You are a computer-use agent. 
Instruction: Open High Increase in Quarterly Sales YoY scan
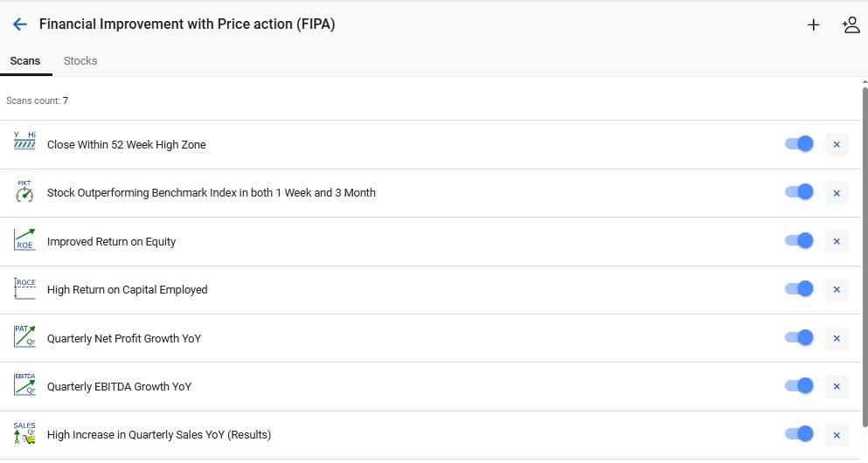click(159, 435)
